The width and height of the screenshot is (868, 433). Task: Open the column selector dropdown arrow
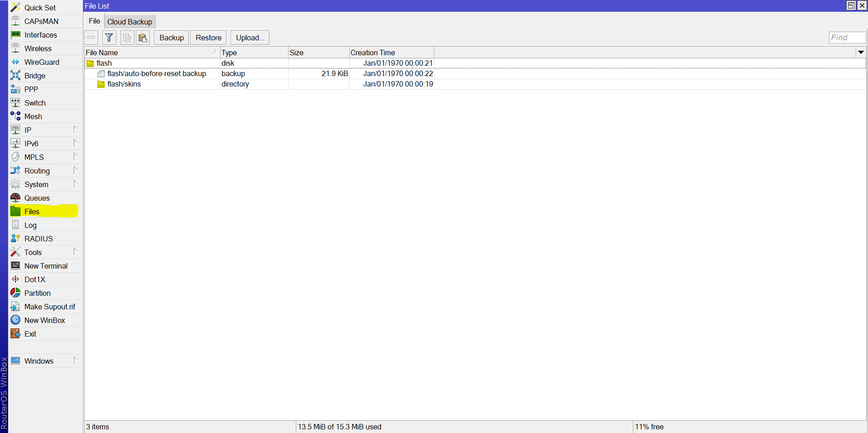click(x=861, y=53)
